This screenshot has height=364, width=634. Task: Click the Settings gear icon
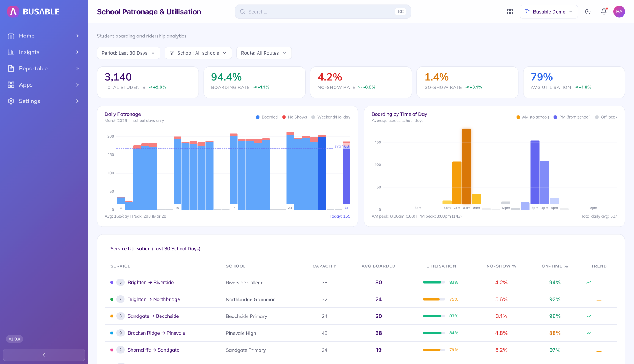pyautogui.click(x=11, y=101)
